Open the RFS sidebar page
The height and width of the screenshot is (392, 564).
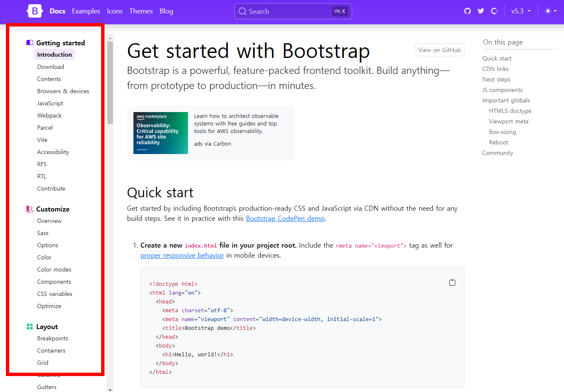(42, 164)
